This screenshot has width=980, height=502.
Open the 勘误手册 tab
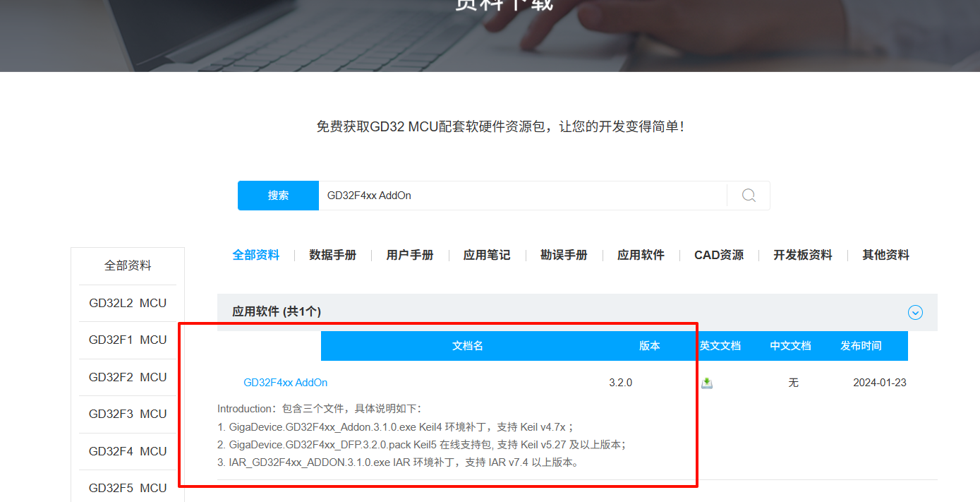point(564,255)
